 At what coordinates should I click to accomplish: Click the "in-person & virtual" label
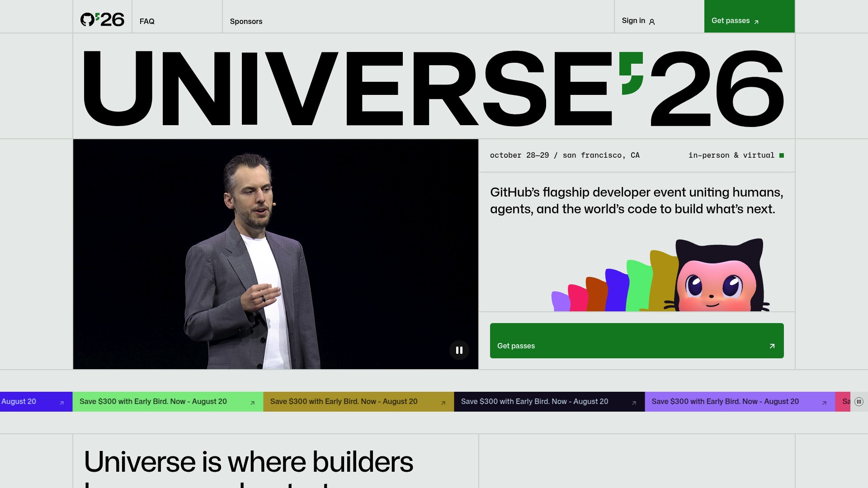[x=731, y=155]
